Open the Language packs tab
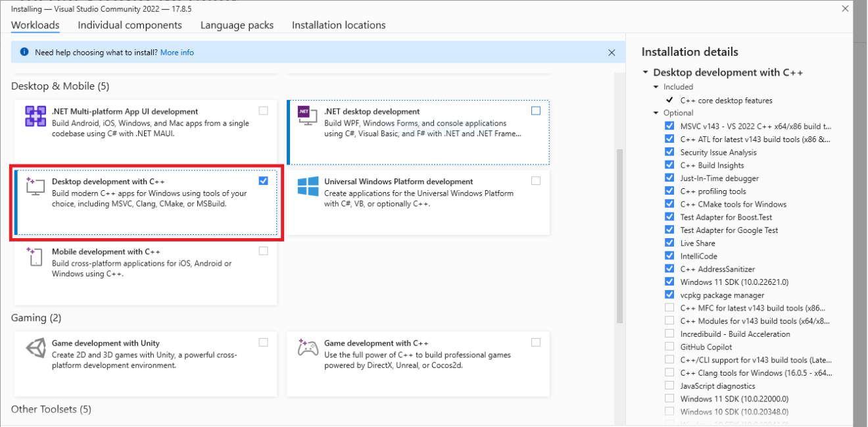The width and height of the screenshot is (868, 427). [237, 25]
